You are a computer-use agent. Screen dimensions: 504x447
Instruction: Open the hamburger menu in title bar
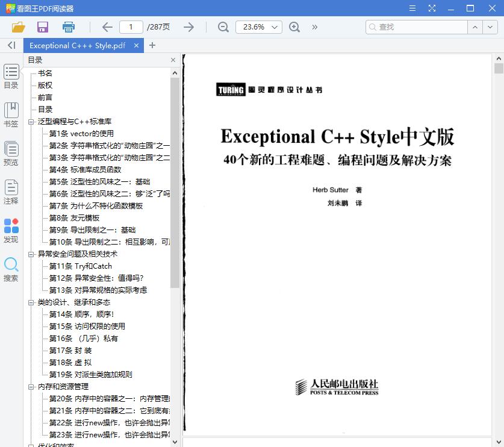coord(412,8)
